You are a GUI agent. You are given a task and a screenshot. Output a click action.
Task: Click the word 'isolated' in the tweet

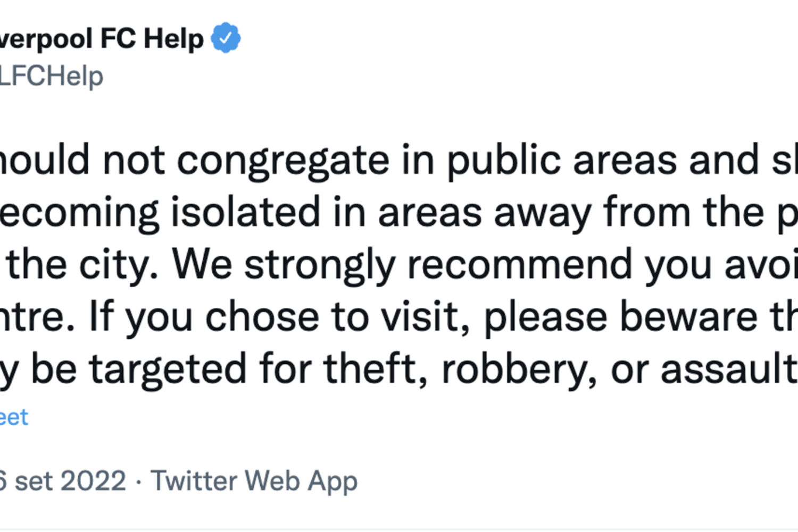(245, 212)
